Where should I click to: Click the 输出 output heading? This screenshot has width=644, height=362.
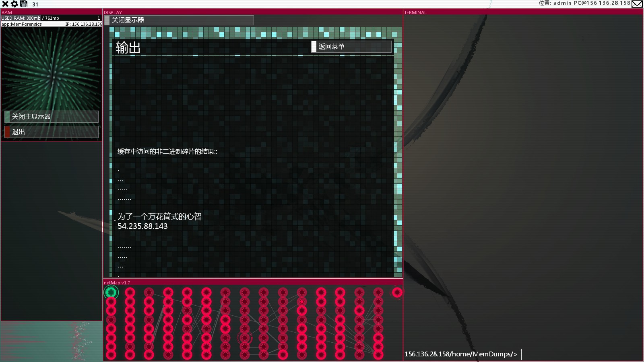[x=128, y=47]
